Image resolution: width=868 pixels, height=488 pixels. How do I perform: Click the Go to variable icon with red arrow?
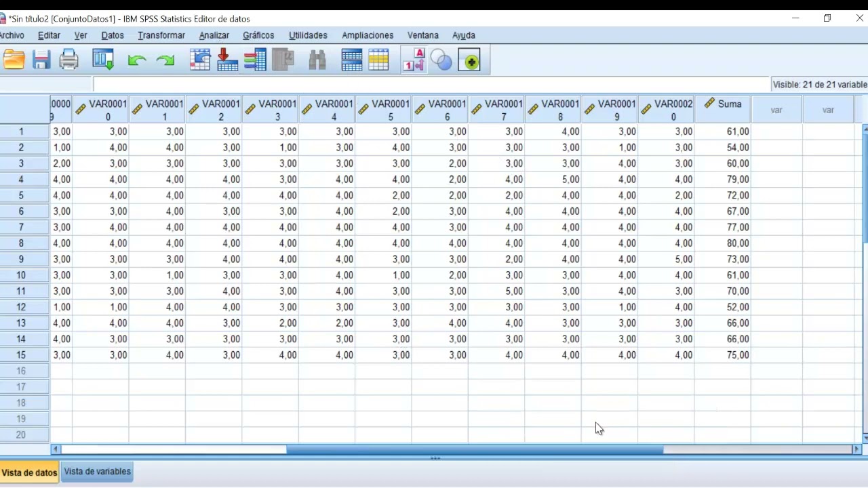pyautogui.click(x=227, y=60)
